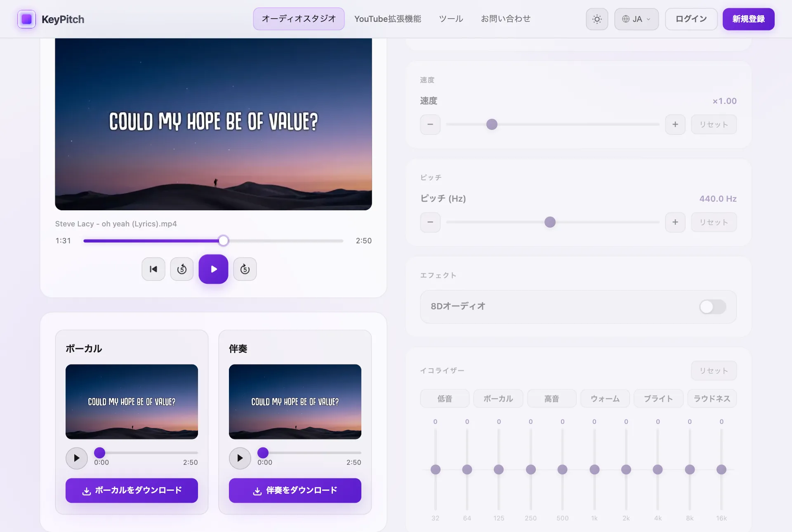Click the KeyPitch logo icon

click(x=26, y=19)
